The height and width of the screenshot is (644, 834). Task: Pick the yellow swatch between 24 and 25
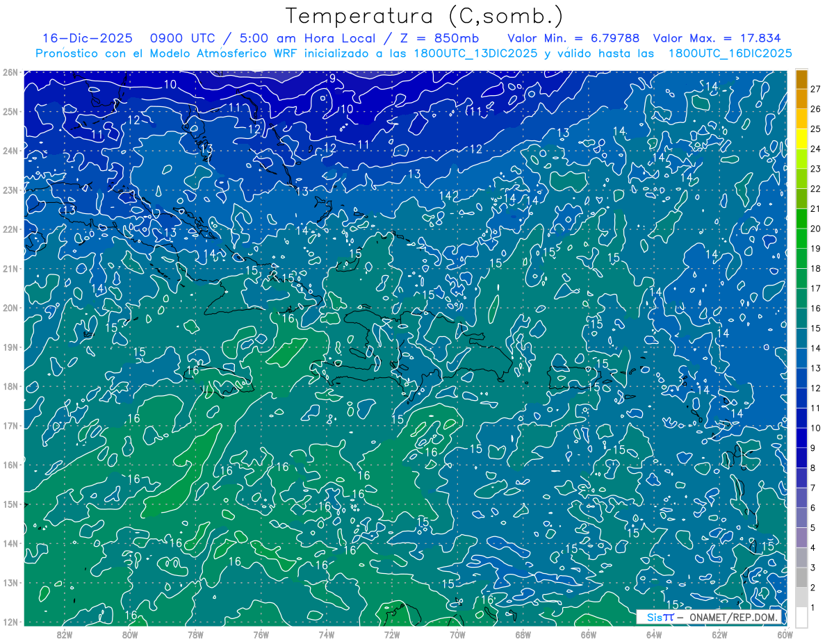(801, 139)
